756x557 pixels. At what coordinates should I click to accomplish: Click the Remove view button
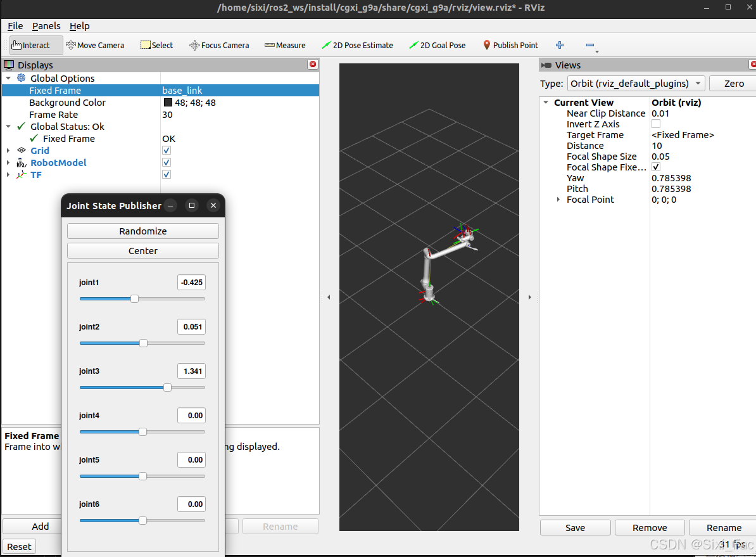pyautogui.click(x=650, y=528)
